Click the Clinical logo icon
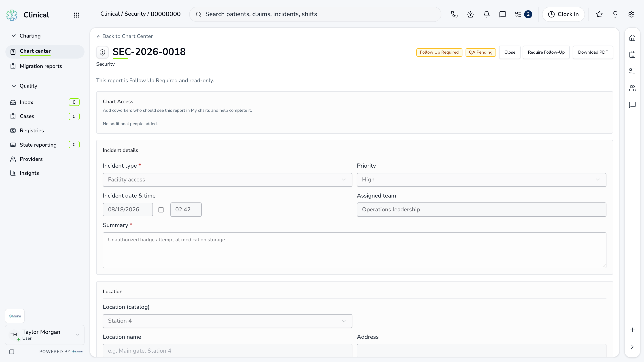This screenshot has height=362, width=644. pos(12,15)
